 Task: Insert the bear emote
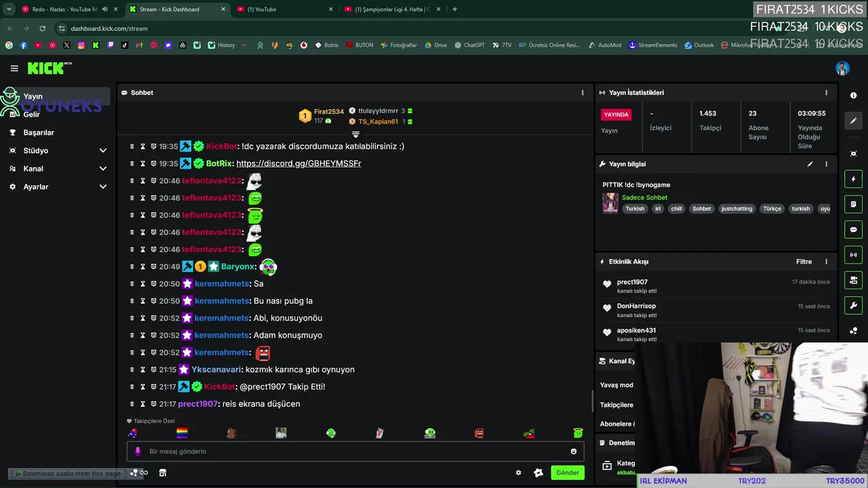(x=231, y=432)
